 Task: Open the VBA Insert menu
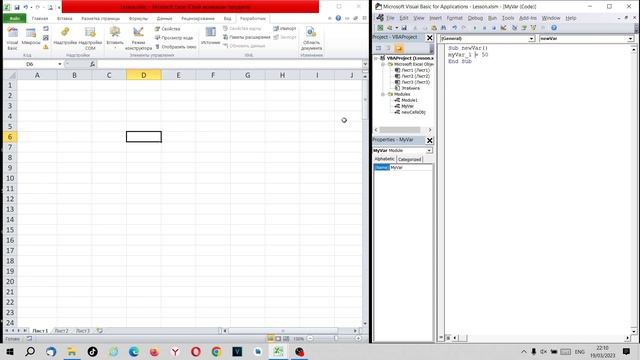coord(435,18)
